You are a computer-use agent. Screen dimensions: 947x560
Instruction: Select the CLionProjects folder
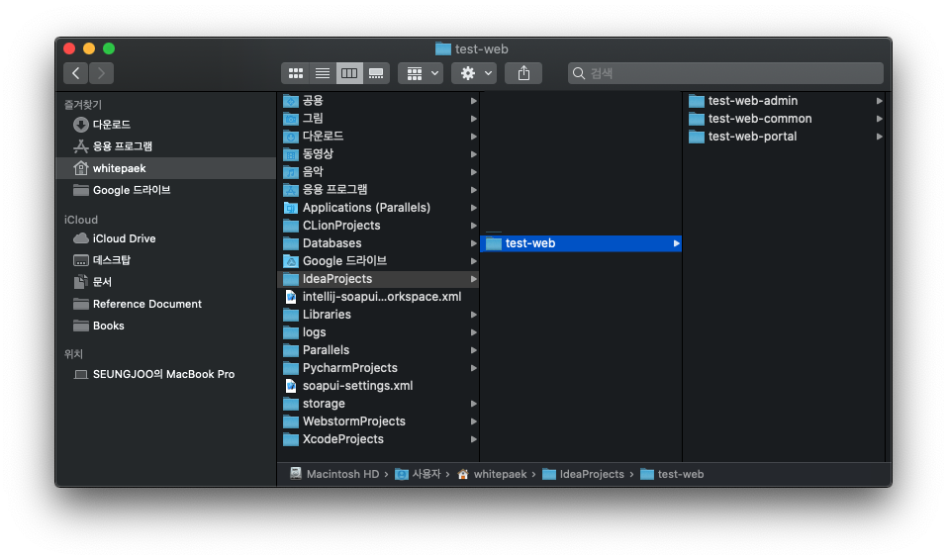coord(378,226)
